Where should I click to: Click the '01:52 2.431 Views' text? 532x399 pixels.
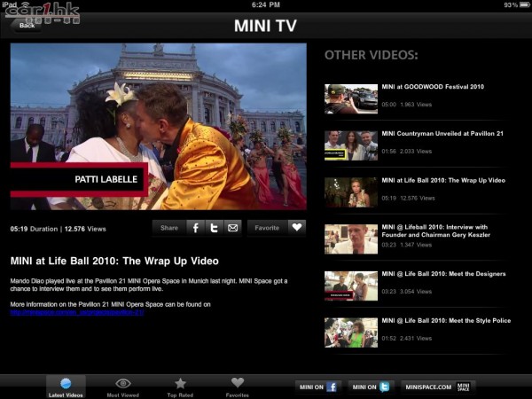407,339
